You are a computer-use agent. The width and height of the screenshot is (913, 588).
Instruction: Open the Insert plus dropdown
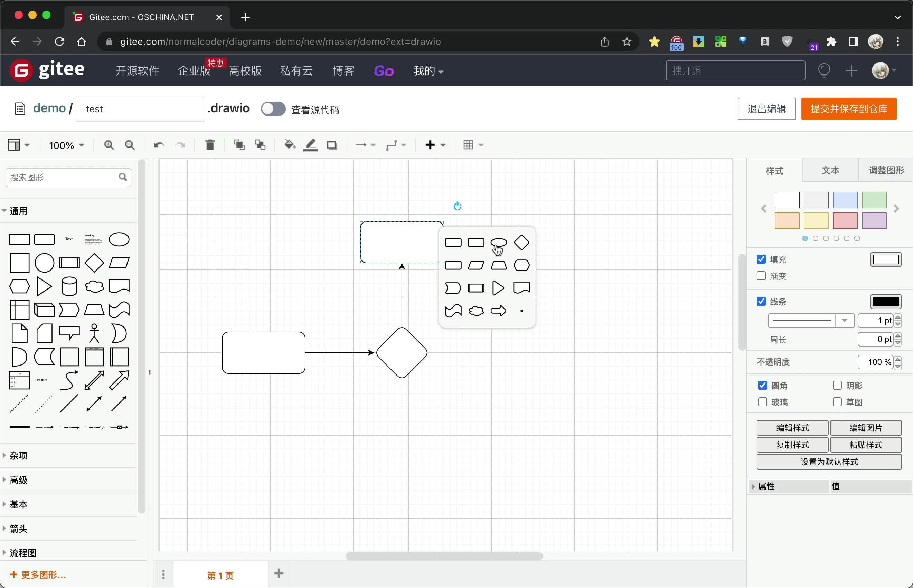[435, 145]
